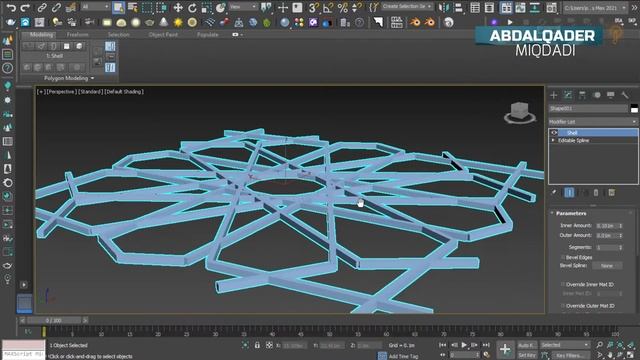
Task: Toggle Percent Snap
Action: pyautogui.click(x=342, y=7)
